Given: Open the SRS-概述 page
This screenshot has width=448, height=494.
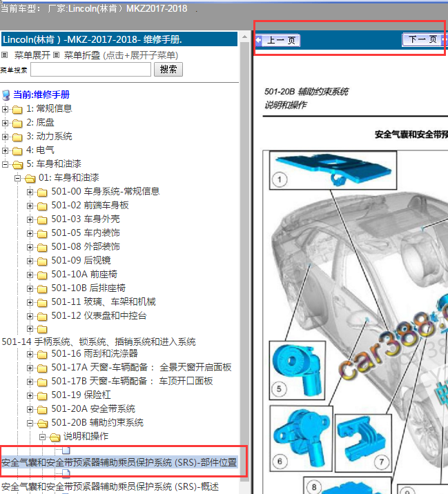Looking at the screenshot, I should point(110,486).
